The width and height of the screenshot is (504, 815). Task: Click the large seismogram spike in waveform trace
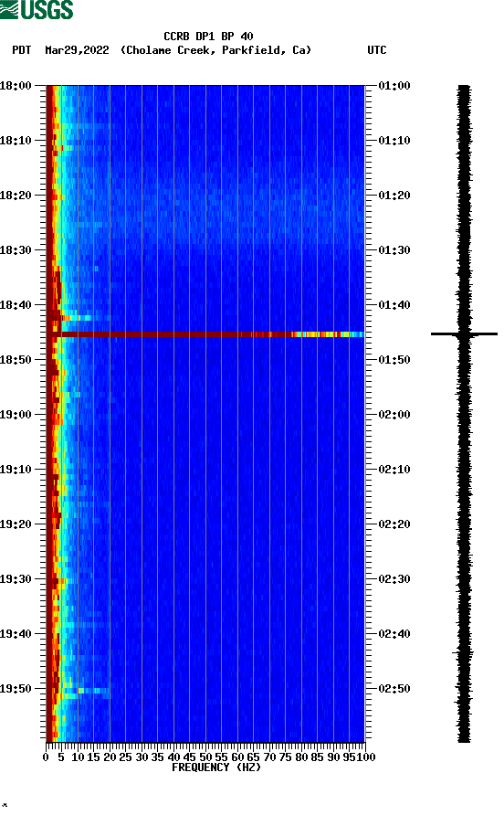tap(464, 333)
